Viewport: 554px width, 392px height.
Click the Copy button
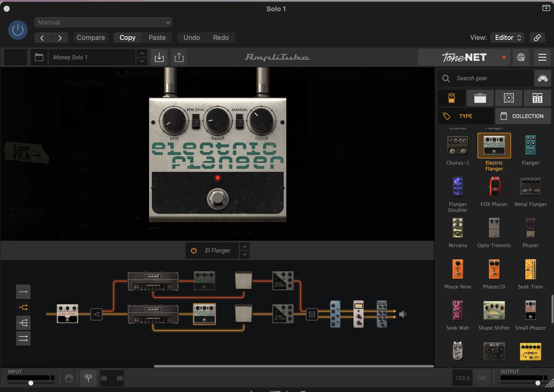[128, 38]
